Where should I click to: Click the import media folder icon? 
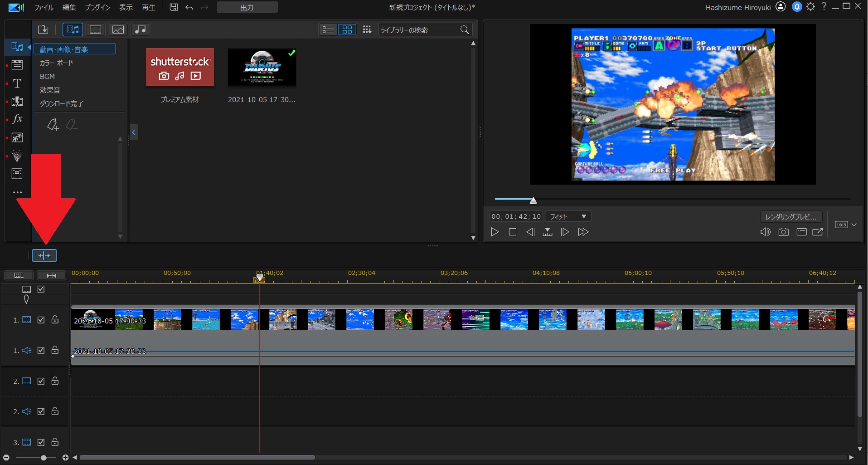[43, 30]
